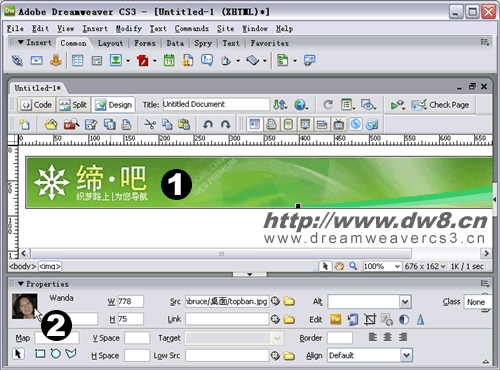Switch to Split view
This screenshot has height=370, width=500.
[x=73, y=105]
